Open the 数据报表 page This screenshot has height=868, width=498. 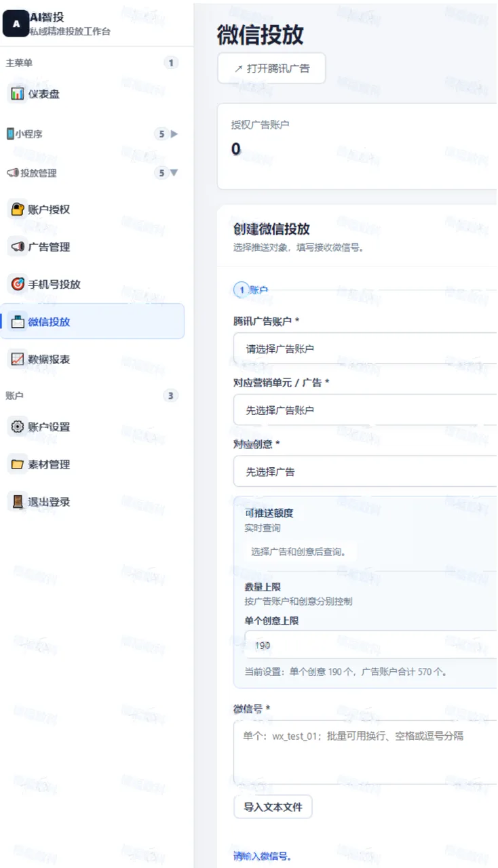(x=92, y=359)
